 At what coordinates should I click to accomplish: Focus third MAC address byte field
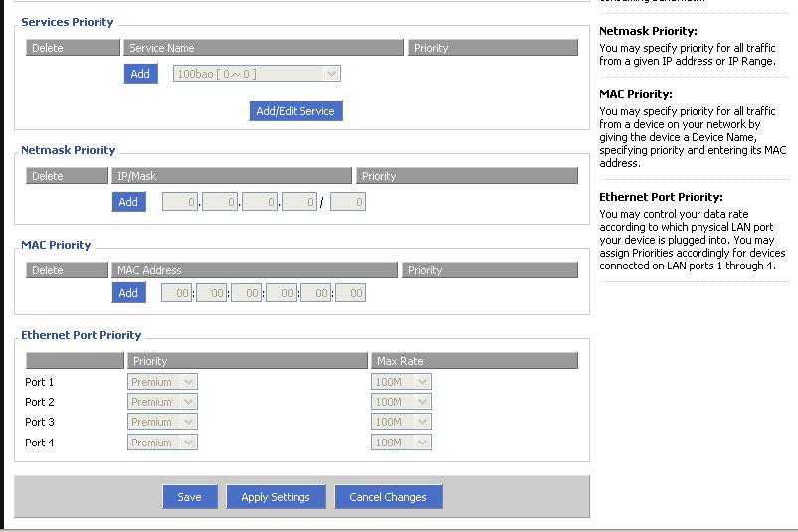tap(247, 293)
